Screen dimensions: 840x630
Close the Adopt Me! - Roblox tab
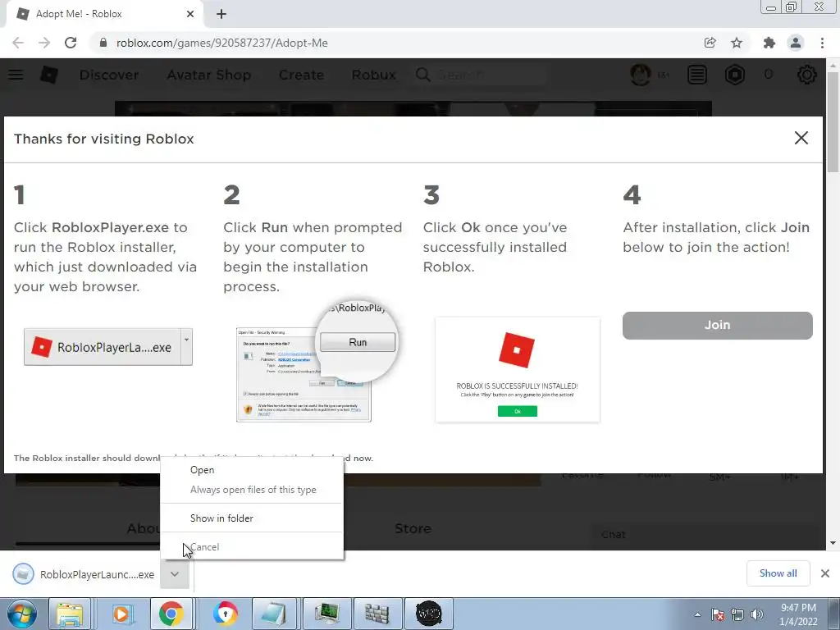click(190, 14)
